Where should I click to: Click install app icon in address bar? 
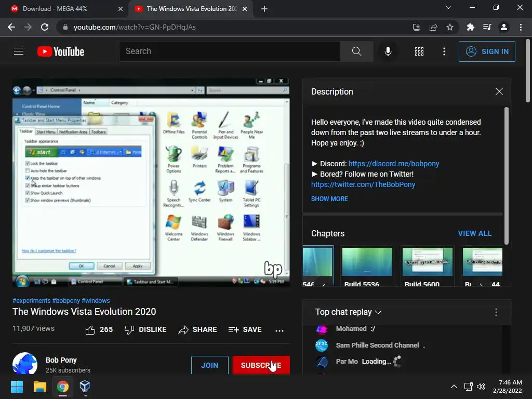coord(416,27)
